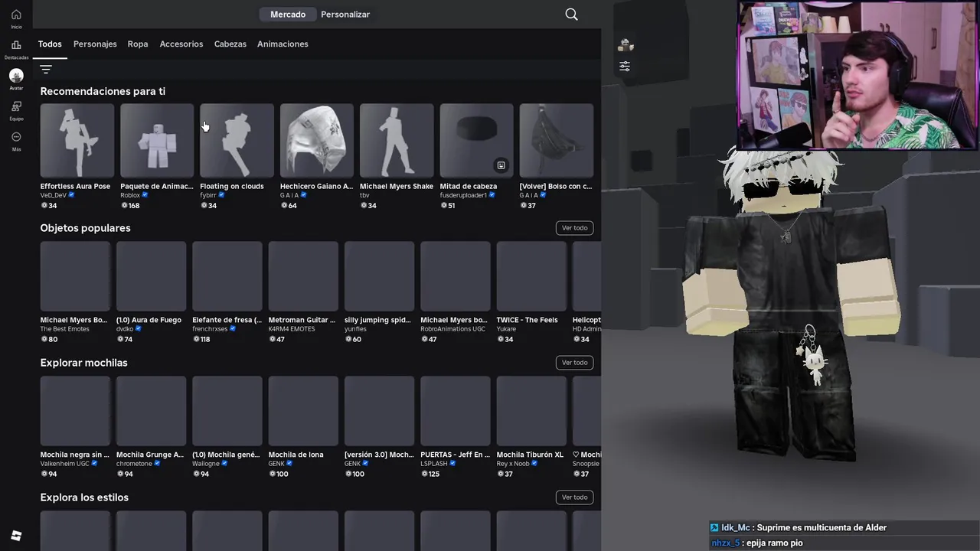Open the marketplace search
This screenshot has height=551, width=980.
point(571,15)
